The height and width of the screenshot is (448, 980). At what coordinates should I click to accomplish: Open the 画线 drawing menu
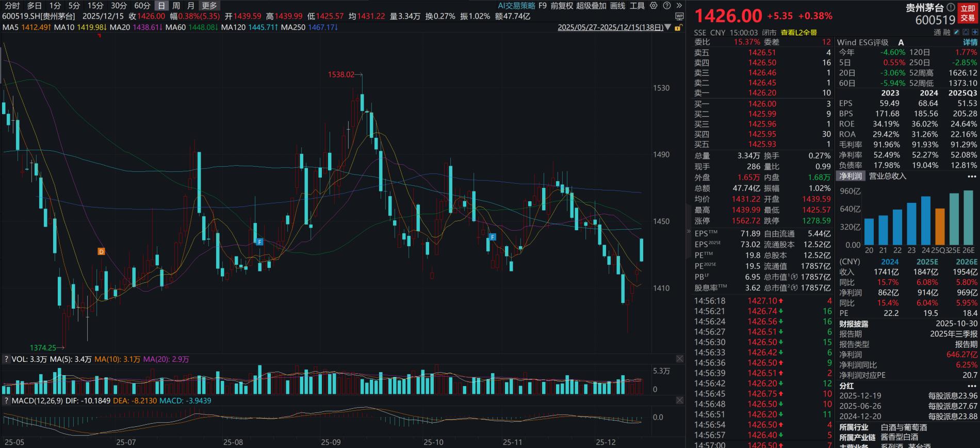coord(617,6)
